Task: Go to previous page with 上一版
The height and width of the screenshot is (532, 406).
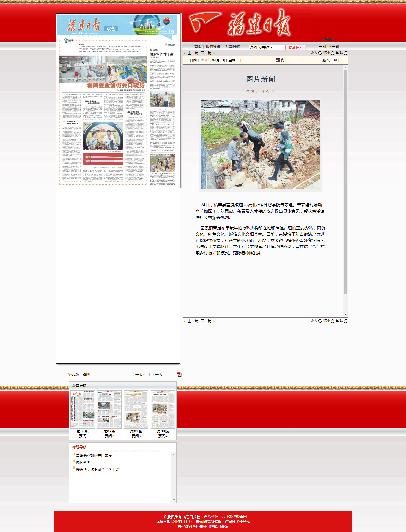Action: tap(137, 375)
